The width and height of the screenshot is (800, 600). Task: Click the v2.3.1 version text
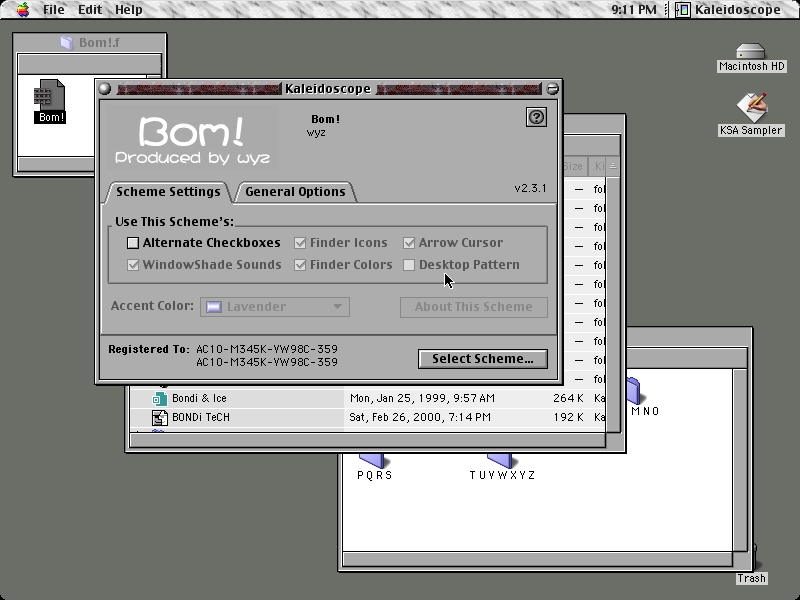pyautogui.click(x=530, y=188)
